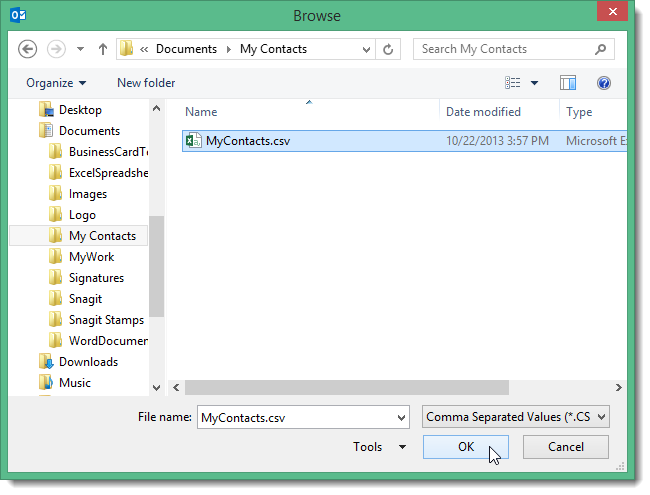Open the Tools menu
Screen dimensions: 650x495
pos(378,447)
